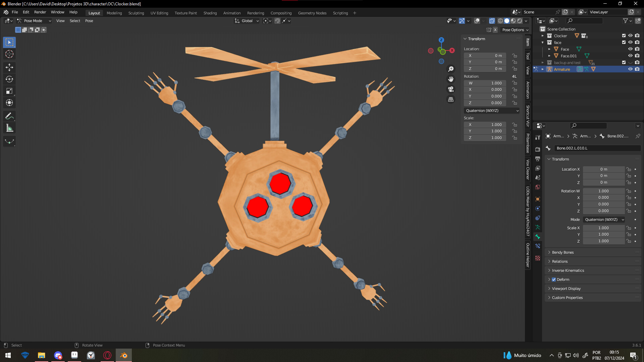Image resolution: width=644 pixels, height=362 pixels.
Task: Switch to orthographic grid view icon
Action: (x=451, y=100)
